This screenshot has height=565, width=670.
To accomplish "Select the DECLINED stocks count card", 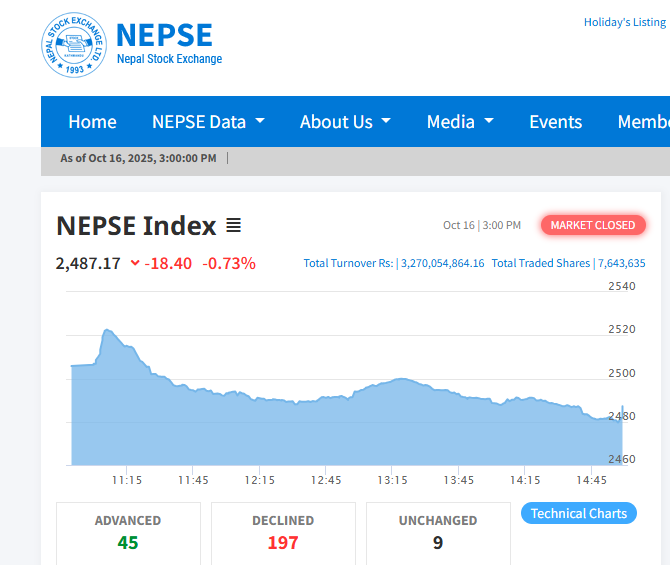I will click(x=283, y=532).
